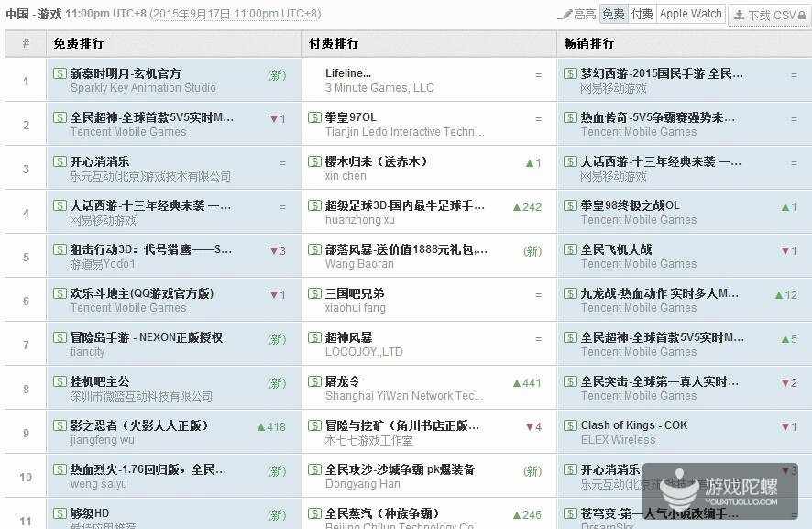
Task: Toggle the 免费 filter button
Action: [x=613, y=14]
